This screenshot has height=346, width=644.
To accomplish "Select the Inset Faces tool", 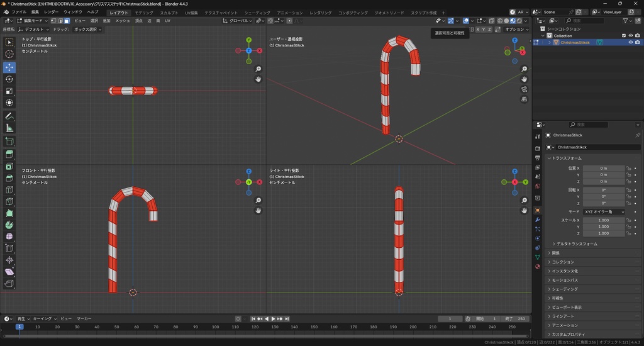I will [9, 167].
